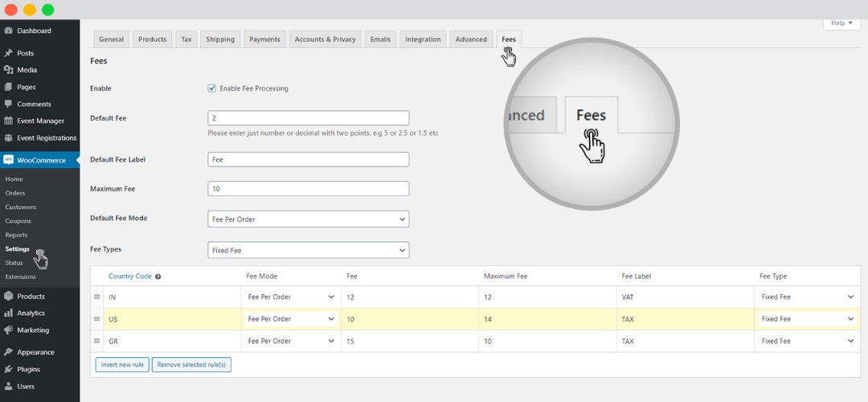The height and width of the screenshot is (402, 868).
Task: Toggle Enable Fee Processing checkbox
Action: (x=212, y=88)
